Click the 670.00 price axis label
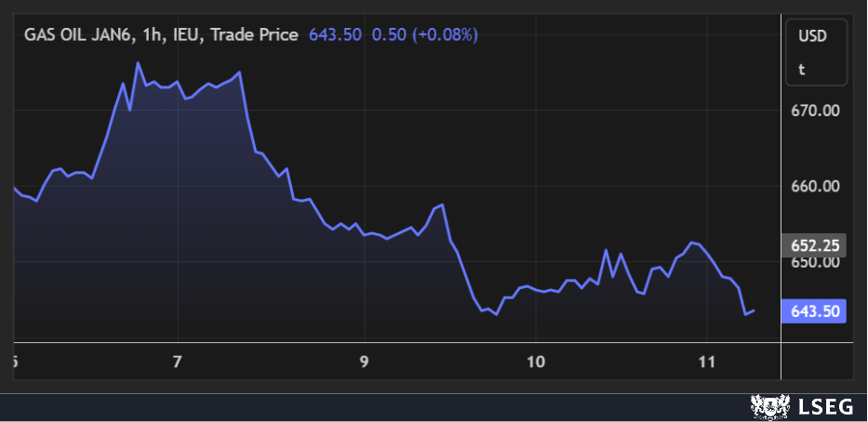The image size is (868, 422). pos(815,111)
